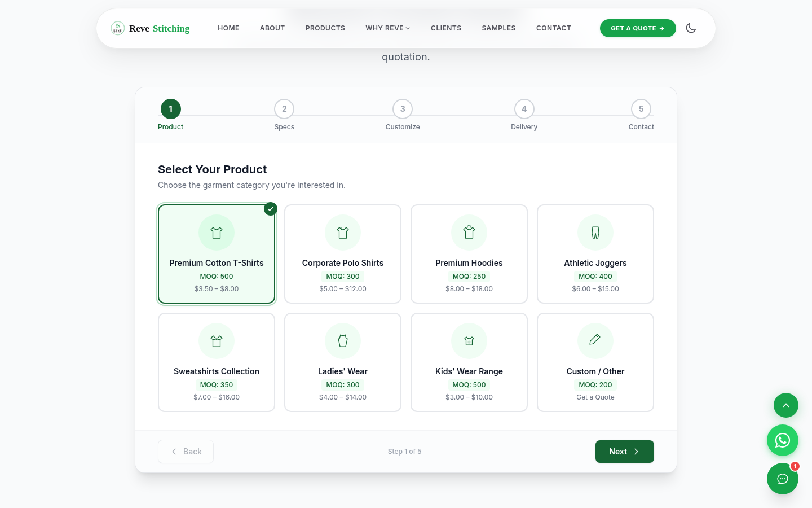Click the pencil icon on Custom / Other
Screen dimensions: 812x508
coord(595,341)
